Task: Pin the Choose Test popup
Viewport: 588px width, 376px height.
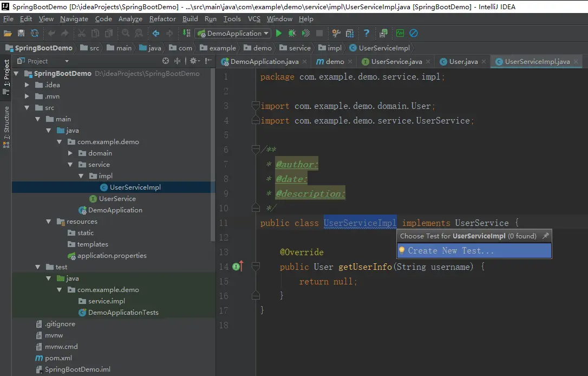Action: [x=545, y=236]
